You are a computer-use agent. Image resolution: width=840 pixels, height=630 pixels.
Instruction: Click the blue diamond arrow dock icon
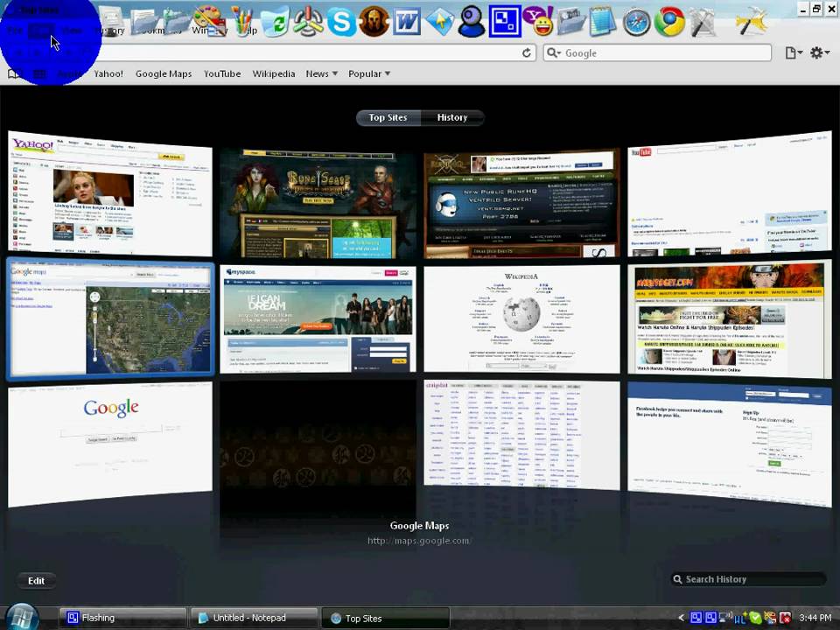[440, 22]
